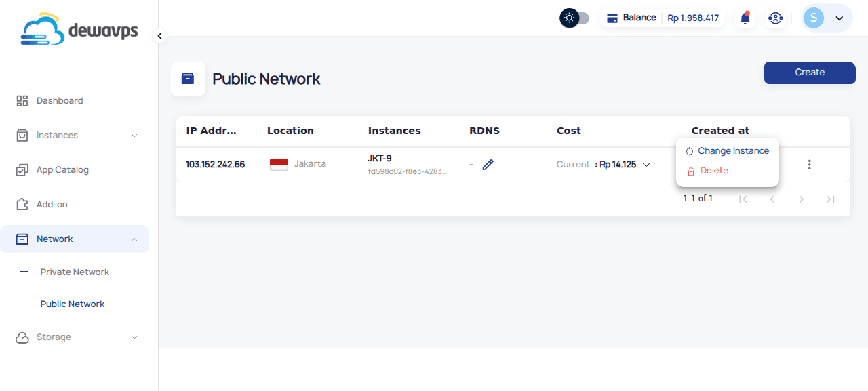Go to the Dashboard page
This screenshot has width=868, height=391.
(60, 101)
